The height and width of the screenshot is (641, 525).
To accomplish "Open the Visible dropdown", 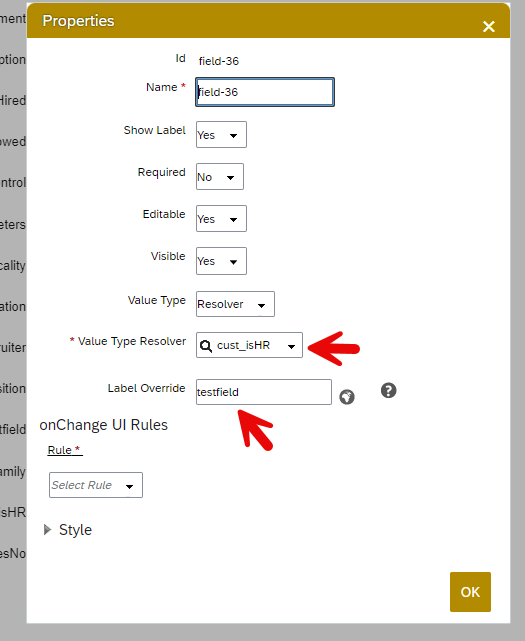I will (x=221, y=261).
